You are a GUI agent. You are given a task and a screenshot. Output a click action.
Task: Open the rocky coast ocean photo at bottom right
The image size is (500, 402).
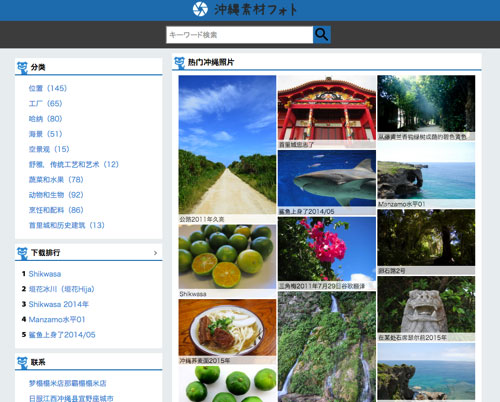pos(426,372)
